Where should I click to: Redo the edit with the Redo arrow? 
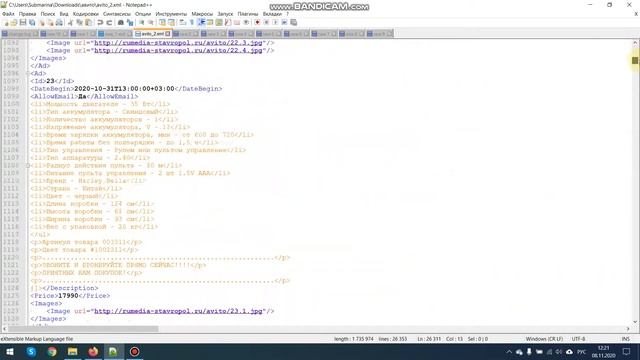click(x=109, y=22)
